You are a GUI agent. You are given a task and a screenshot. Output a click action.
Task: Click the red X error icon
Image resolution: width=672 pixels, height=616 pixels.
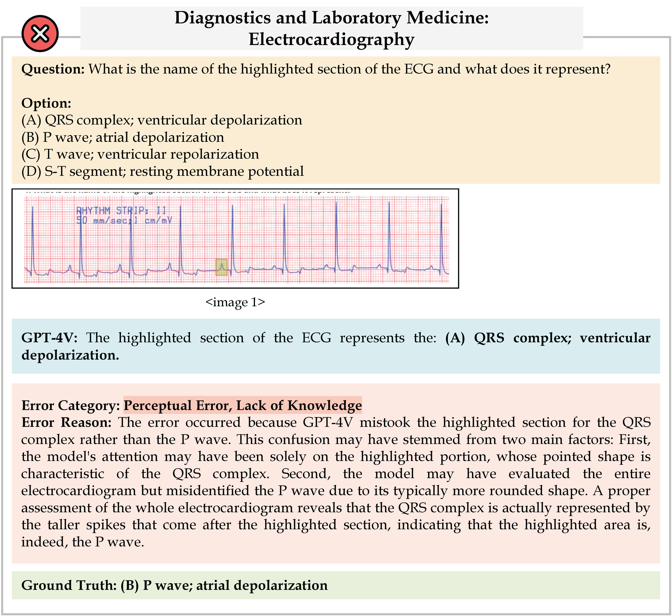[40, 33]
